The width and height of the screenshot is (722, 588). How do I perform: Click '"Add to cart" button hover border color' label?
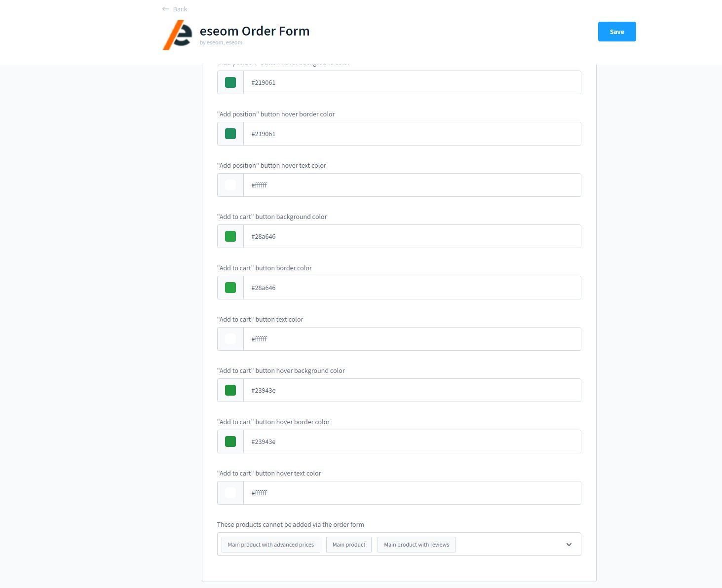pyautogui.click(x=273, y=422)
